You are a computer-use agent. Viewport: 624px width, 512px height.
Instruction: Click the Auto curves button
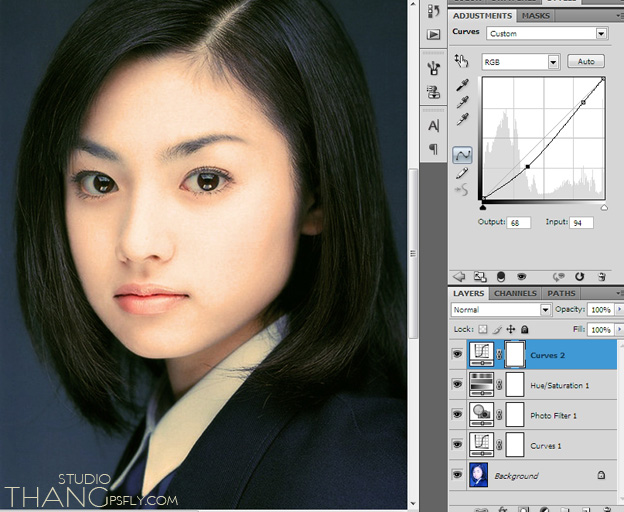[586, 61]
